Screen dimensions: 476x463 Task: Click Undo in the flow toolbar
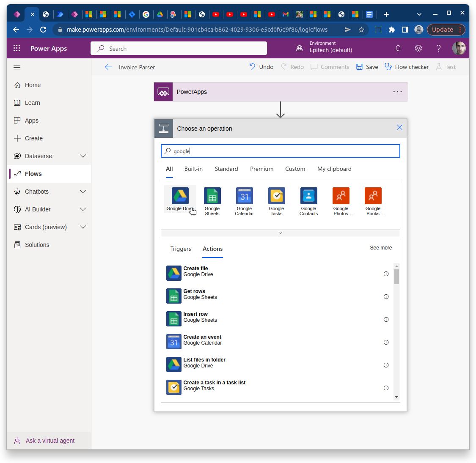pos(261,67)
